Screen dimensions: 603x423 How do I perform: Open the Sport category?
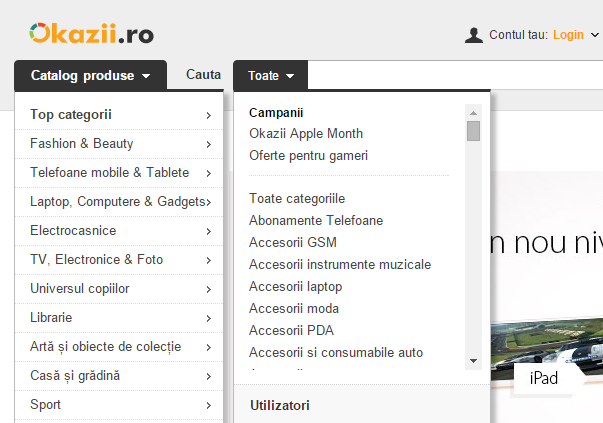(119, 405)
